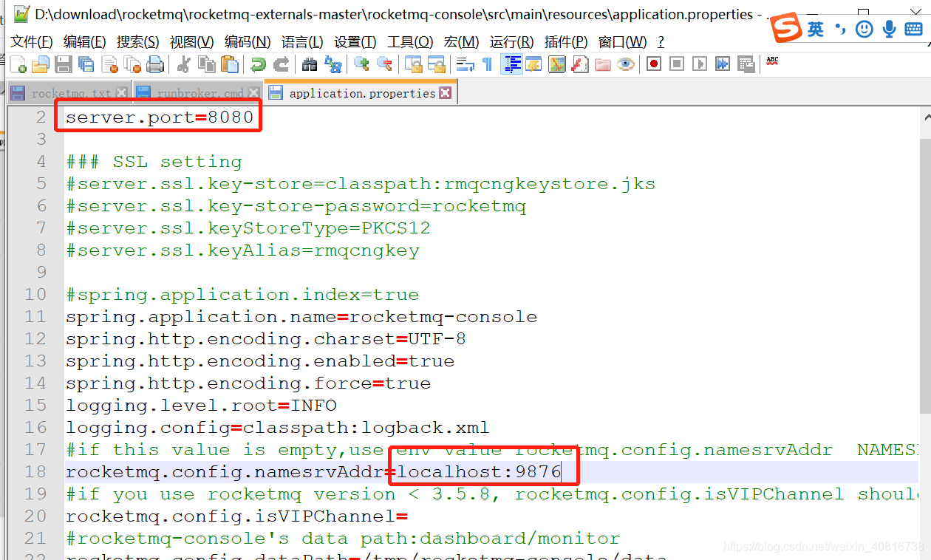This screenshot has height=560, width=931.
Task: Close the rocketmq.txt tab
Action: [x=122, y=93]
